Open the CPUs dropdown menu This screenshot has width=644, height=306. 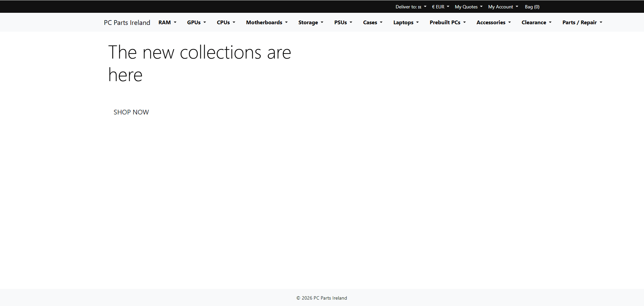click(226, 23)
